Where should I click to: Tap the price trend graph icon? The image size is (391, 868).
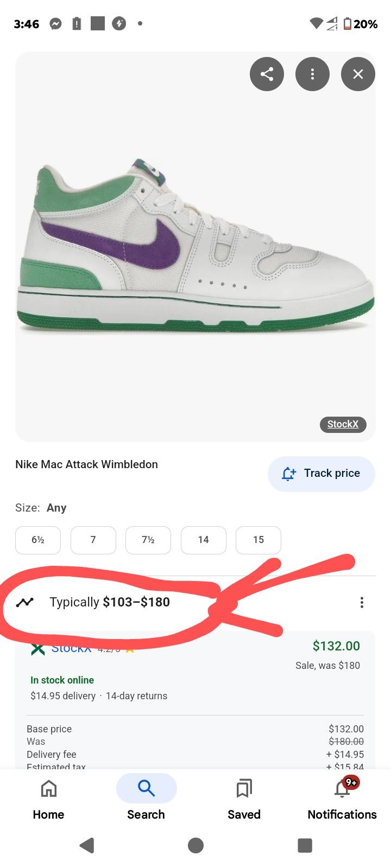25,602
